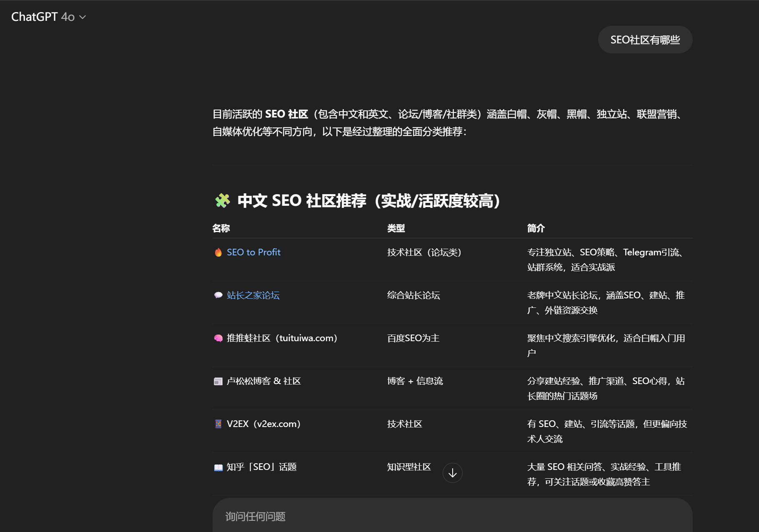Click the '百度SEO为主' type cell
This screenshot has height=532, width=759.
click(413, 338)
